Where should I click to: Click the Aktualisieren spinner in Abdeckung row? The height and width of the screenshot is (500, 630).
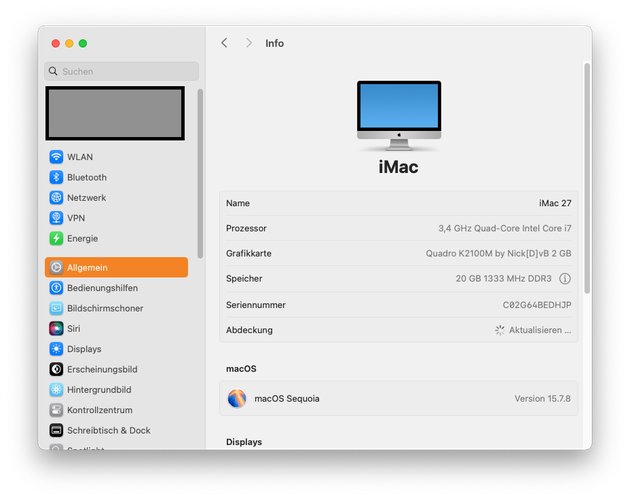point(499,330)
